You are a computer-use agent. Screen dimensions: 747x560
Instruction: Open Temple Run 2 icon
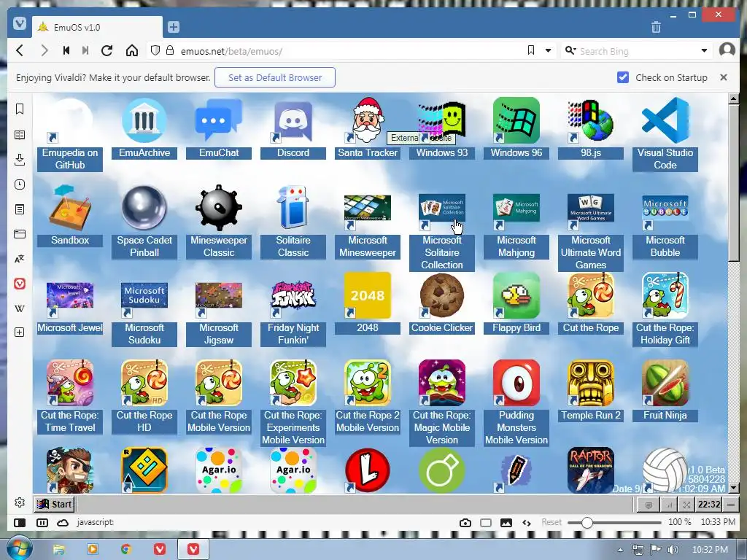[591, 384]
